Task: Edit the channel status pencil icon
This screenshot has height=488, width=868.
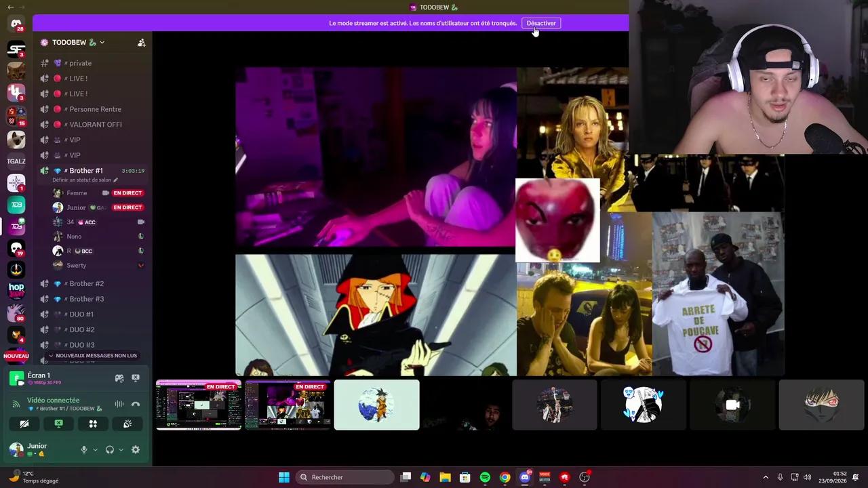Action: coord(115,180)
